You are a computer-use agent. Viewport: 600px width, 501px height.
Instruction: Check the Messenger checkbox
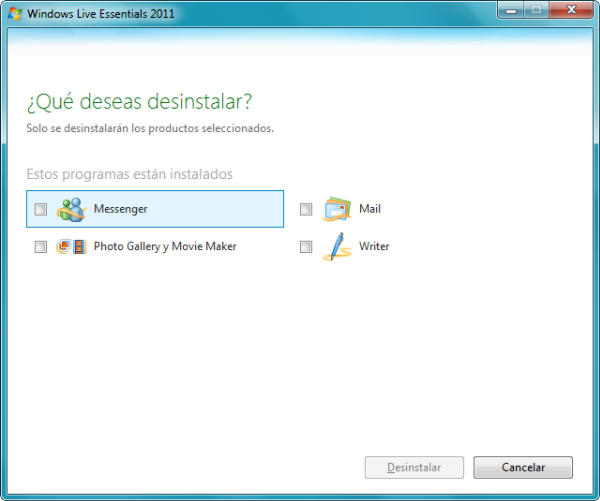tap(41, 209)
